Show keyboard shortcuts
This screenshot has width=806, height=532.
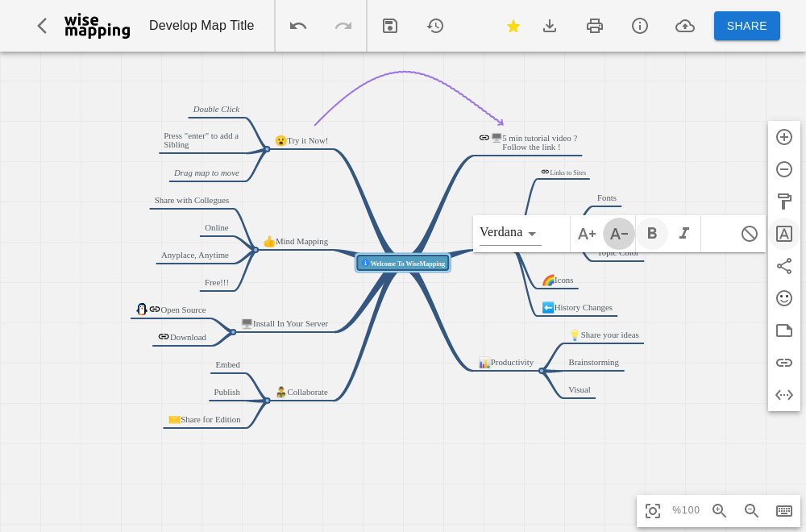(x=784, y=510)
